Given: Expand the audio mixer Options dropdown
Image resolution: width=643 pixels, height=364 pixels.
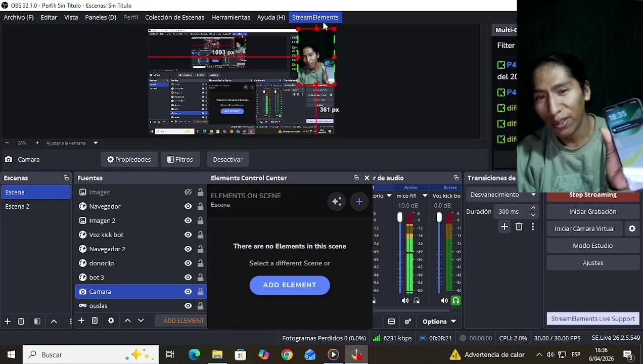Looking at the screenshot, I should [439, 322].
